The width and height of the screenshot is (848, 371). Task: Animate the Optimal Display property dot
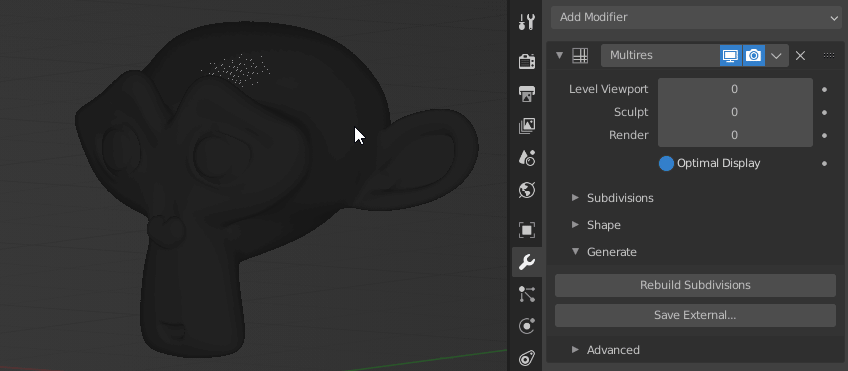click(824, 163)
